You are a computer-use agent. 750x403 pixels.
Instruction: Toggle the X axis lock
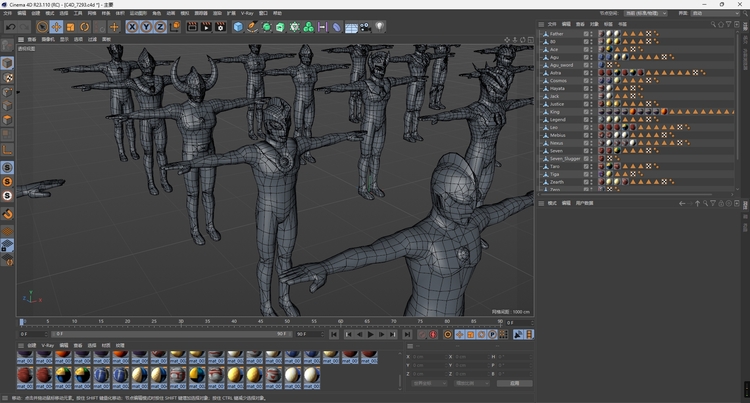pyautogui.click(x=132, y=27)
